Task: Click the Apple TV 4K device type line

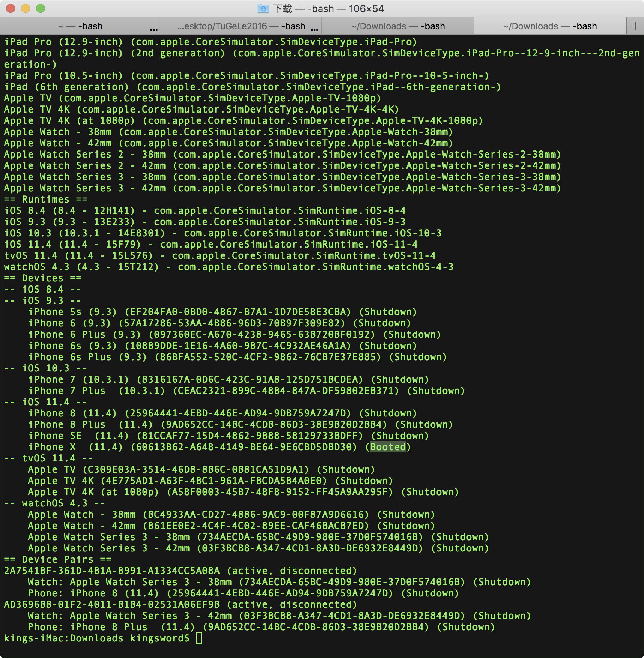Action: pyautogui.click(x=202, y=109)
